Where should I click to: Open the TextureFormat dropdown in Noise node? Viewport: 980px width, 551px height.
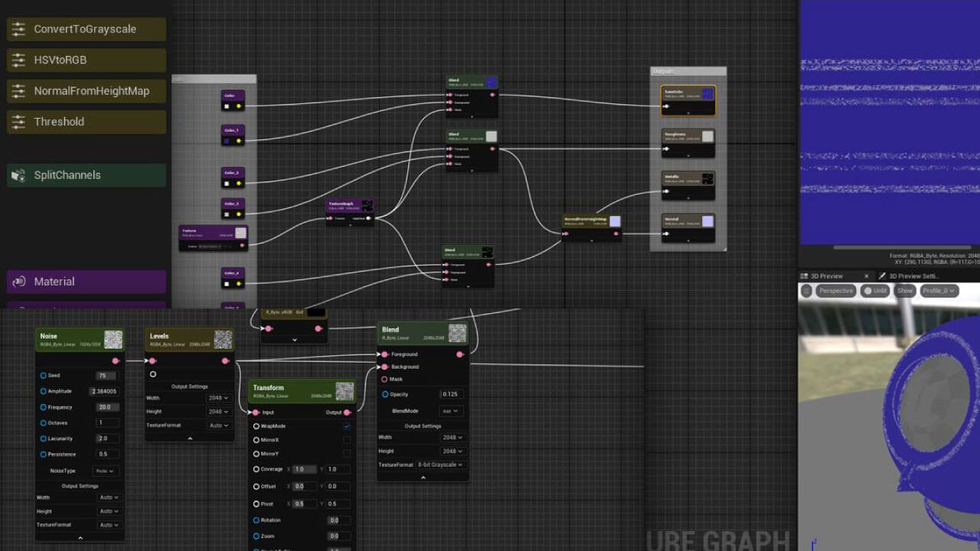pos(109,525)
